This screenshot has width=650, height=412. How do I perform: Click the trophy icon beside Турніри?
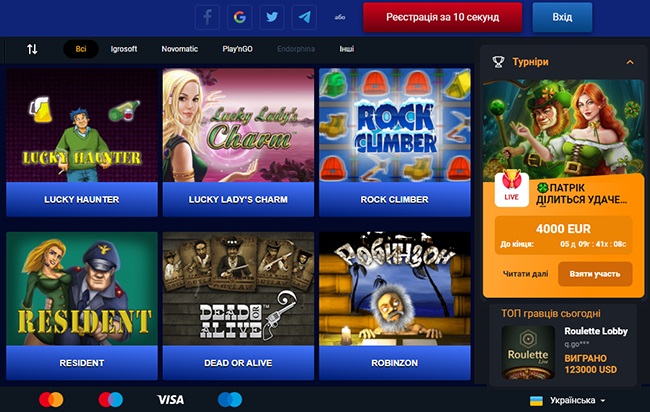coord(498,62)
